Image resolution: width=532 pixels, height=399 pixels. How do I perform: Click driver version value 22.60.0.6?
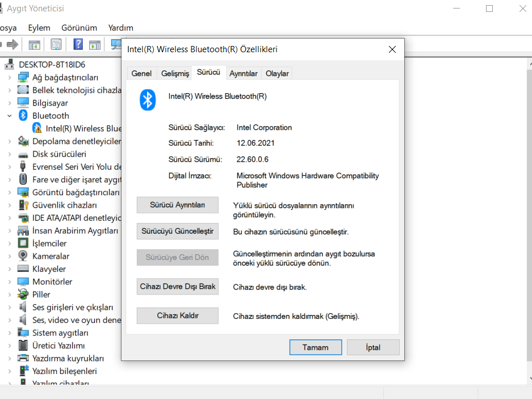coord(253,159)
